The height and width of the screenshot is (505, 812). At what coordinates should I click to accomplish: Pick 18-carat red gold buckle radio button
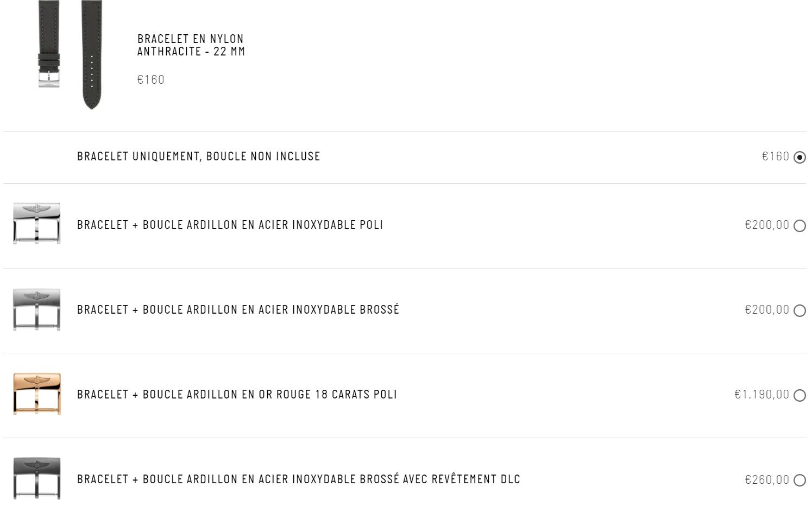(x=800, y=395)
